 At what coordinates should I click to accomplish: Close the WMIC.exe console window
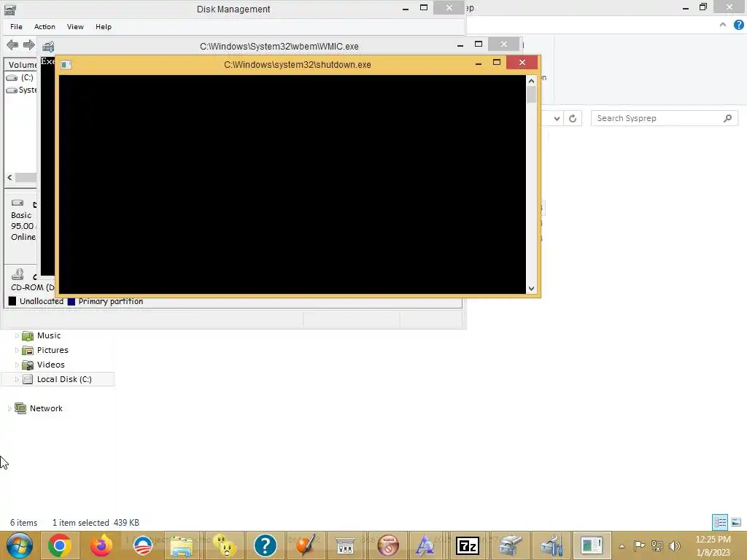pos(504,44)
